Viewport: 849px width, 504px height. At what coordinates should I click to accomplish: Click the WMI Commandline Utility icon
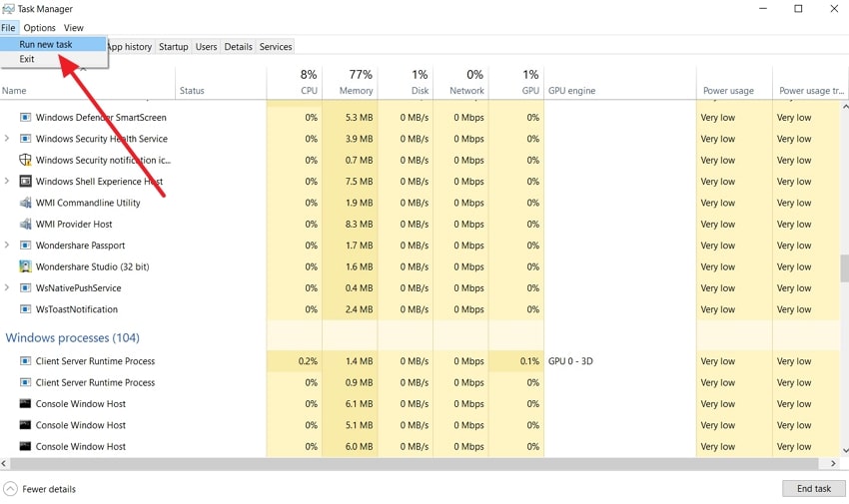pyautogui.click(x=26, y=203)
